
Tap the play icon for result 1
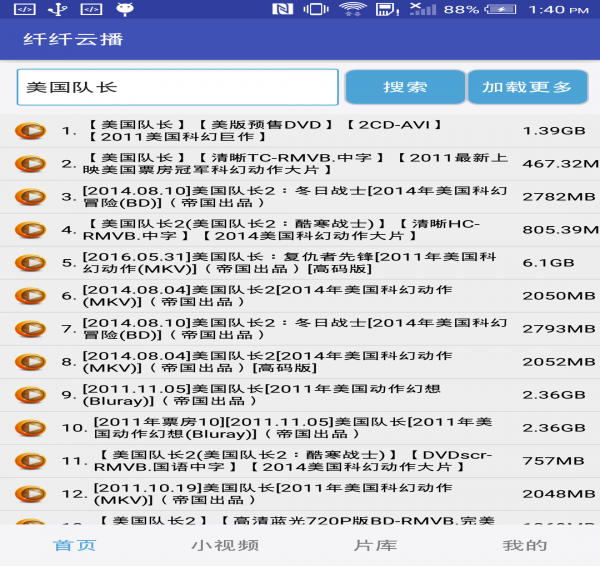point(31,130)
